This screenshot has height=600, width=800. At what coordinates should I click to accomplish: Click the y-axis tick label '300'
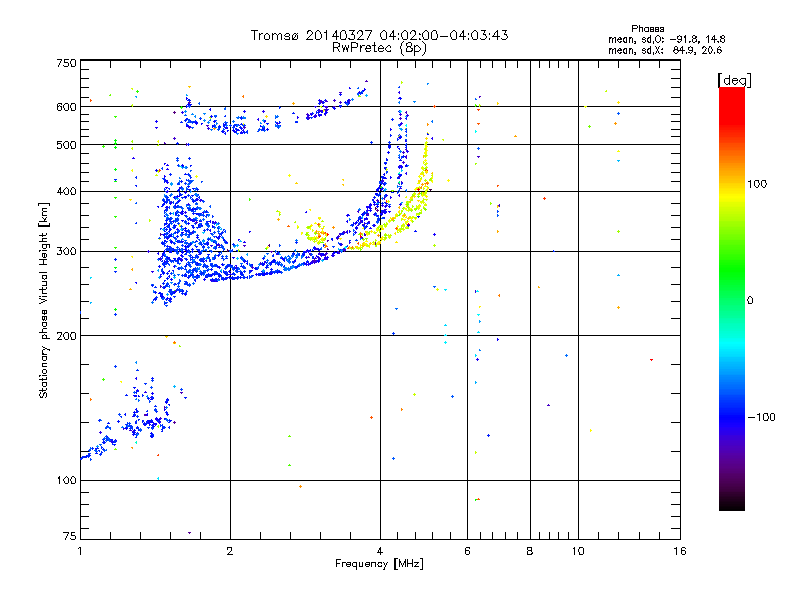click(66, 252)
